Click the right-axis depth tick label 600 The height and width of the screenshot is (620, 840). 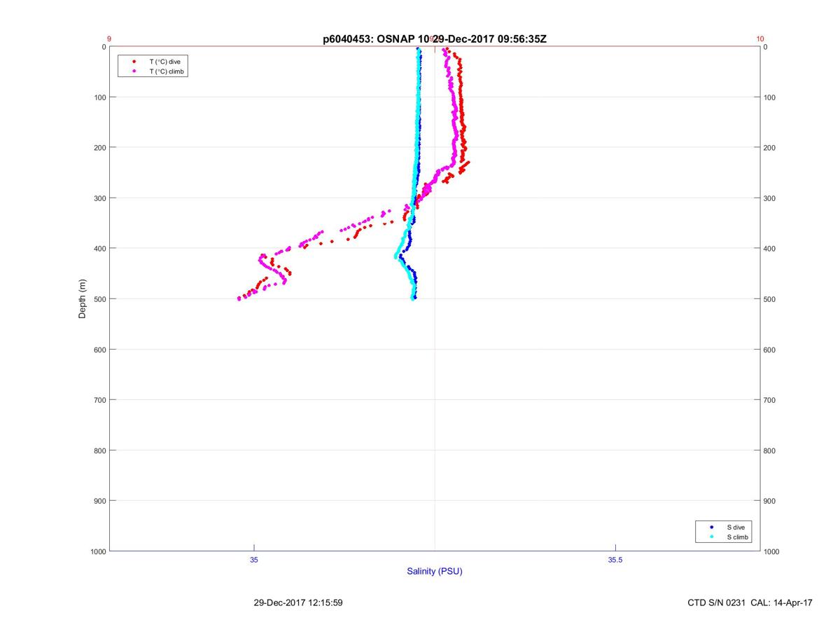770,350
